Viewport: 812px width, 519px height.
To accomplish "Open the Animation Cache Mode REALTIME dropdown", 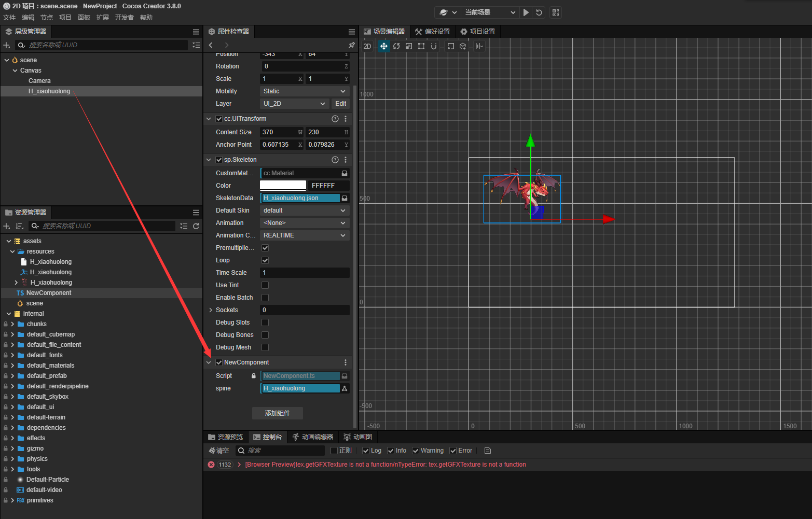I will tap(305, 235).
